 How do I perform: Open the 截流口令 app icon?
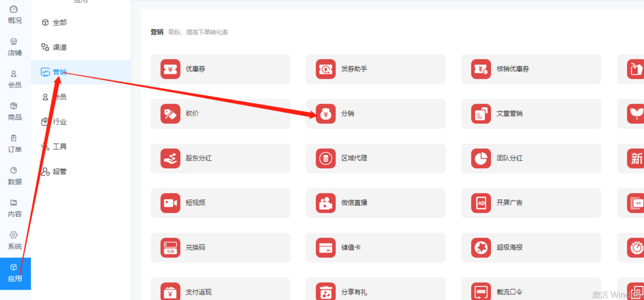481,291
